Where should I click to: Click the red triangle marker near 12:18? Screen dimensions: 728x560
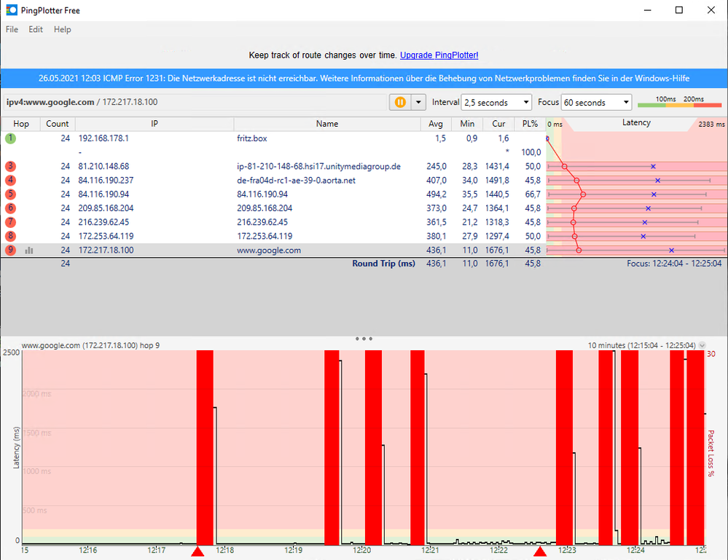click(x=197, y=551)
